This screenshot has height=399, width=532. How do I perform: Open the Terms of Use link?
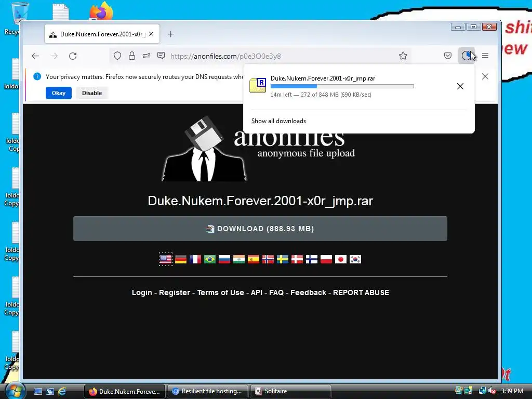coord(220,292)
